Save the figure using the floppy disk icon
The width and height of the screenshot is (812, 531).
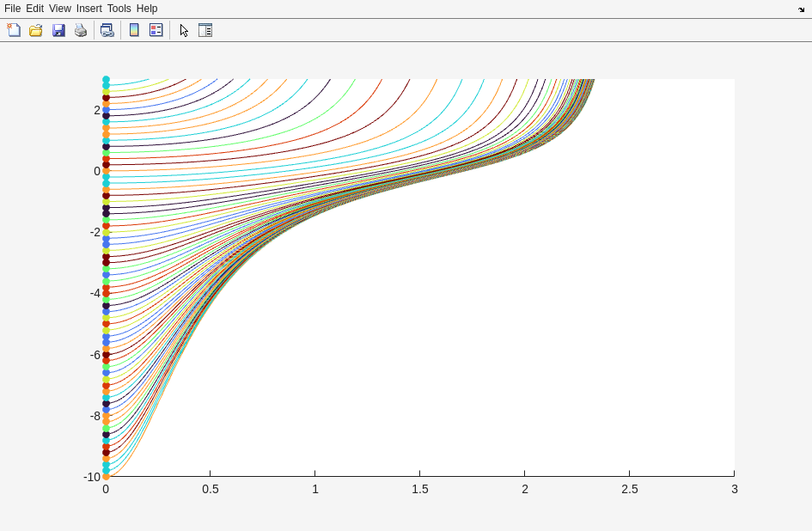pos(58,30)
